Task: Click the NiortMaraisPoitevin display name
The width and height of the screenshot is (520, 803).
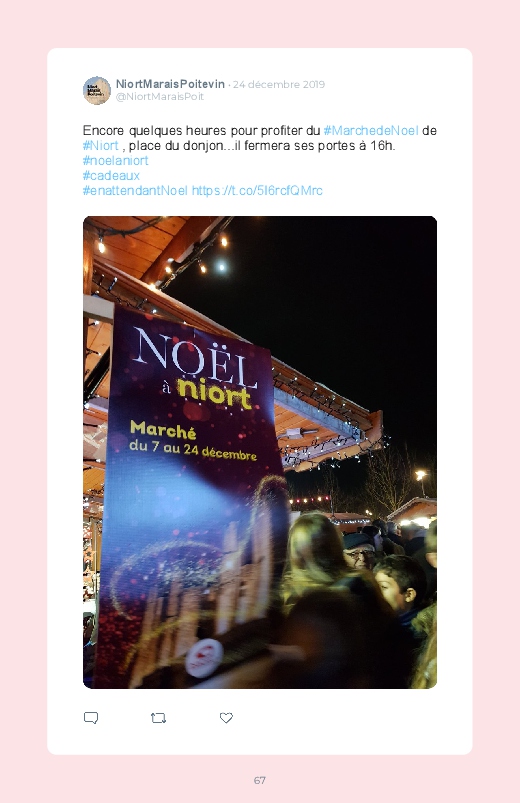Action: (x=170, y=84)
